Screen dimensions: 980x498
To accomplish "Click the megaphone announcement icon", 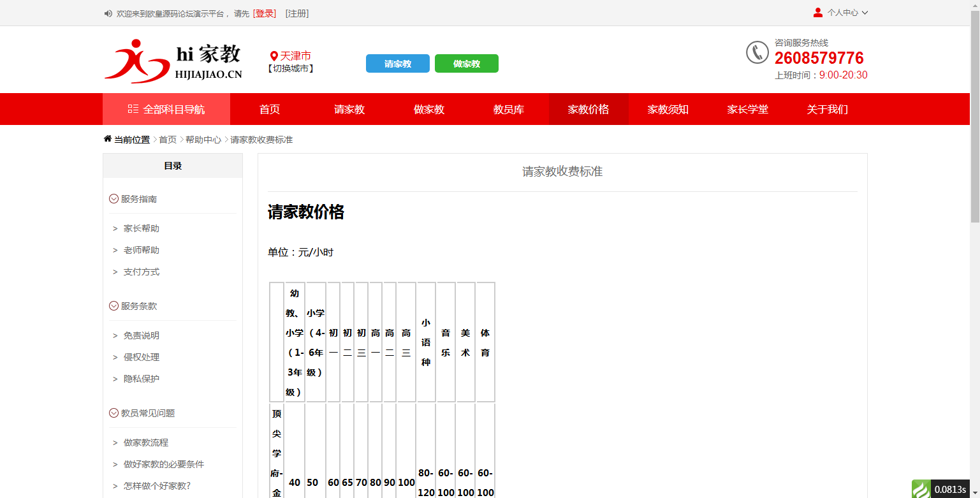I will [x=107, y=13].
